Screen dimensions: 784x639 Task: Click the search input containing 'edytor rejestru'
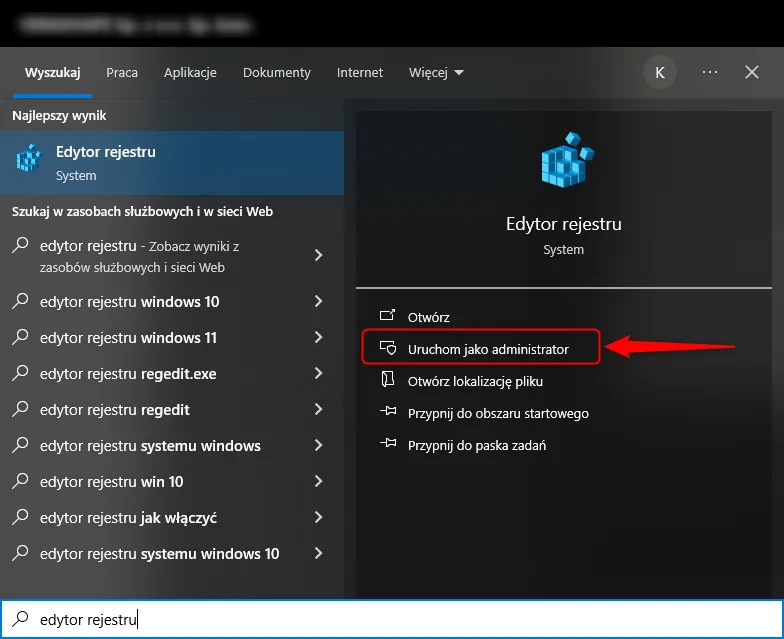pyautogui.click(x=392, y=619)
